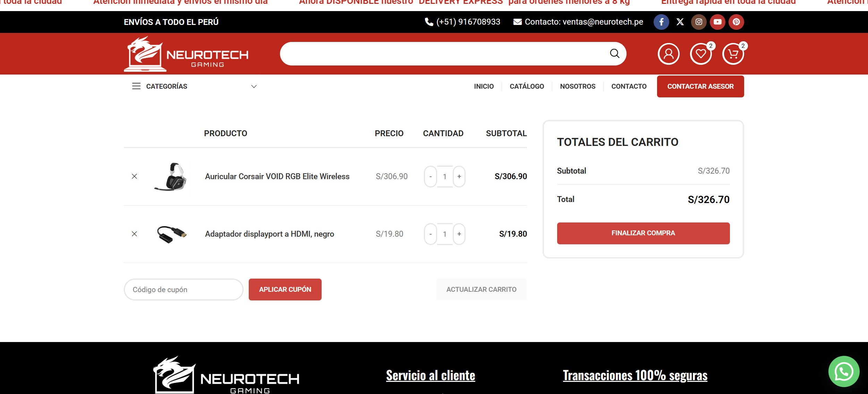
Task: Remove the DisplayPort adapter from cart
Action: click(x=135, y=234)
